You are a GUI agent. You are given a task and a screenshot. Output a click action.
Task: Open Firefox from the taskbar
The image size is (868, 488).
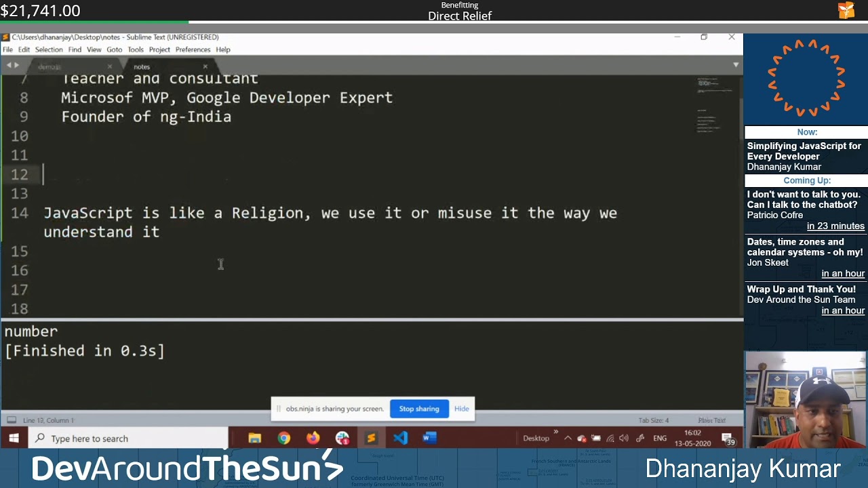[313, 439]
